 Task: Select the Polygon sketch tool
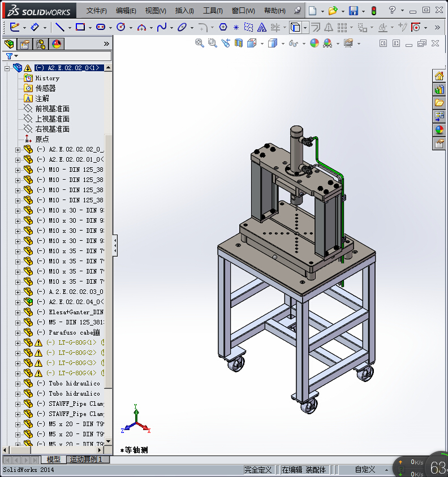223,27
